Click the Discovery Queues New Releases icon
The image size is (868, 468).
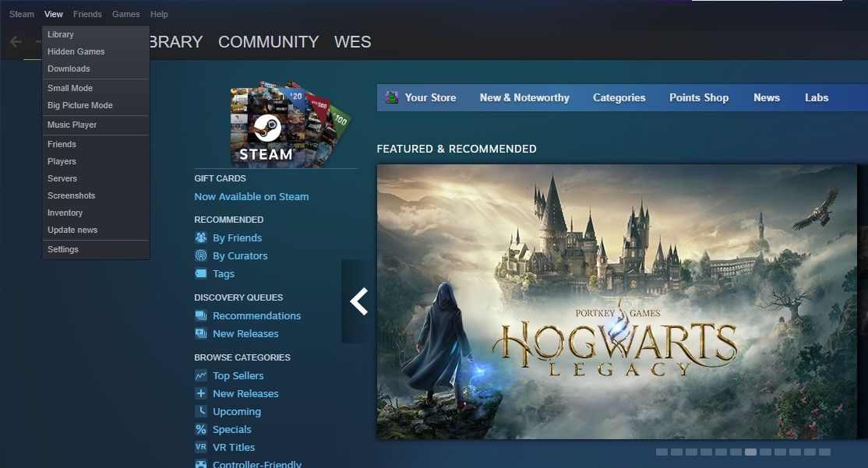pyautogui.click(x=201, y=333)
